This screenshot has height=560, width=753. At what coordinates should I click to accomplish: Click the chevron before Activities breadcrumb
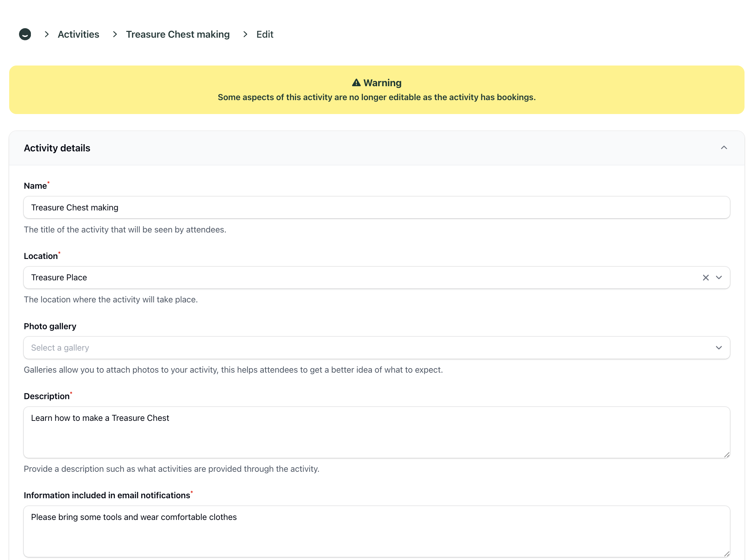tap(47, 34)
